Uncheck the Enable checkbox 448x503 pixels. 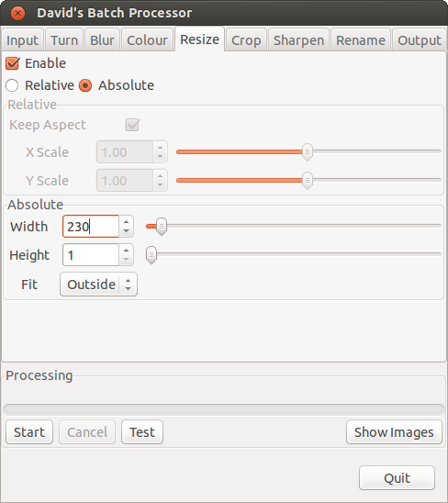click(13, 63)
